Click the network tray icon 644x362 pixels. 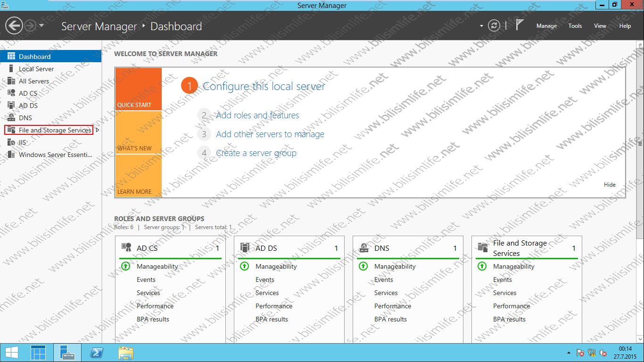pyautogui.click(x=592, y=353)
